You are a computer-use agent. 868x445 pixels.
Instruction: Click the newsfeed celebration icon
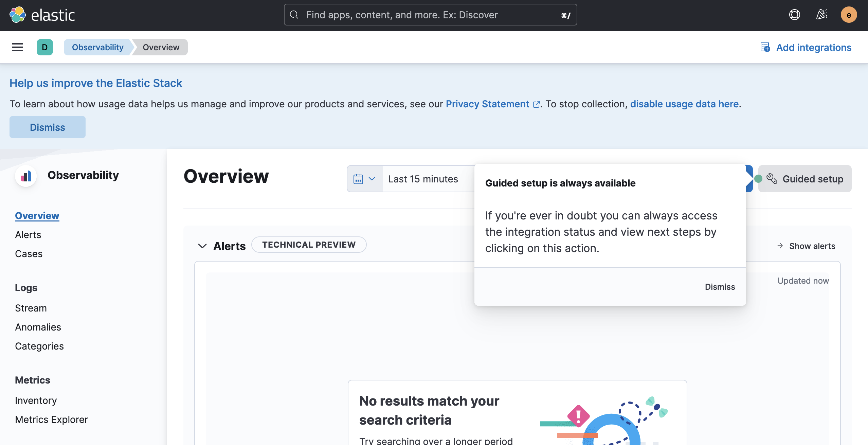point(821,15)
